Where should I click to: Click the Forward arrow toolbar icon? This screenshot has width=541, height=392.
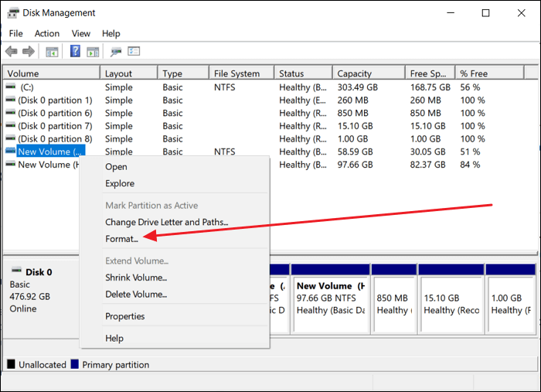point(29,51)
